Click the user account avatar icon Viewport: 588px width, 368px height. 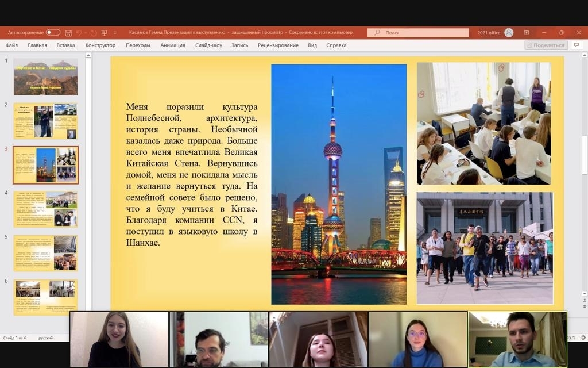click(509, 33)
